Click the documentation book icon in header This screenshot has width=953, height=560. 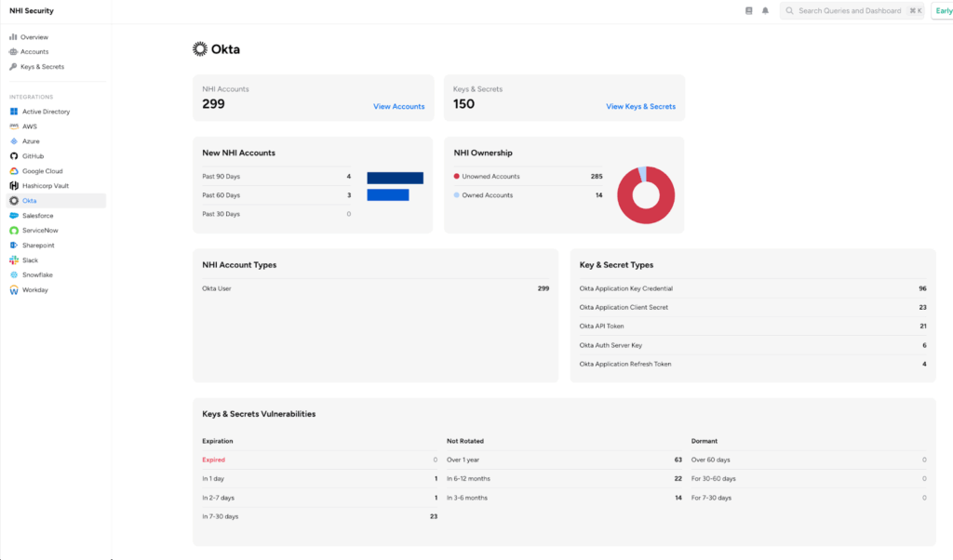[749, 11]
